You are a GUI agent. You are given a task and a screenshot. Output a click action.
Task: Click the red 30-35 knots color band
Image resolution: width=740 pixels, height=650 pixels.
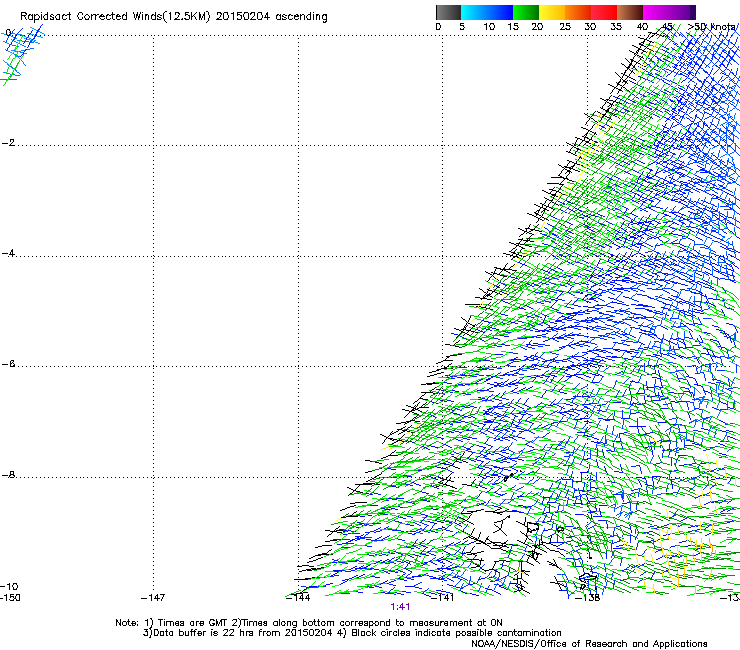[604, 12]
